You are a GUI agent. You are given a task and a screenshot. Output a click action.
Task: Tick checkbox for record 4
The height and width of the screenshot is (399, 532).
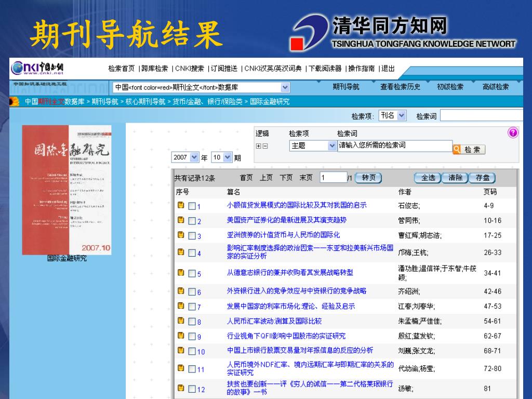click(192, 253)
